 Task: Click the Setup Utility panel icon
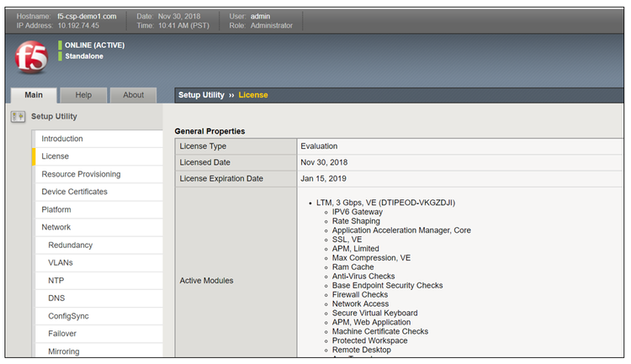click(x=19, y=117)
